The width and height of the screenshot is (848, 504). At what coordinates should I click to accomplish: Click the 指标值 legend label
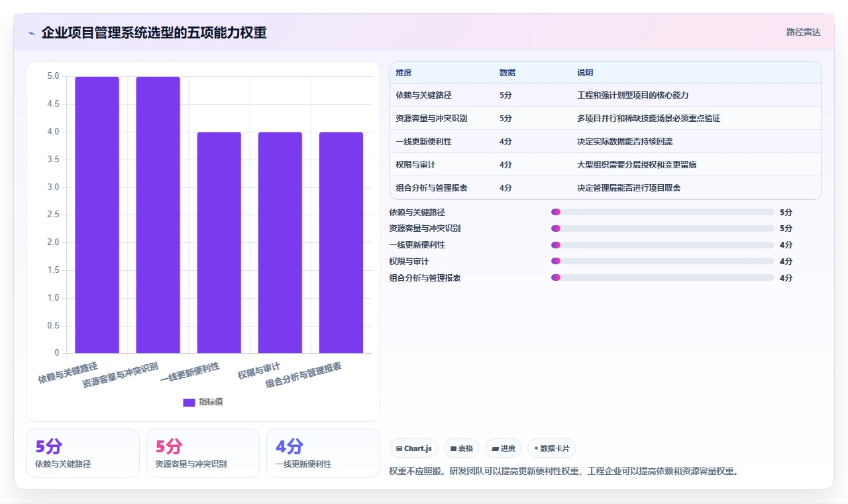(x=211, y=402)
